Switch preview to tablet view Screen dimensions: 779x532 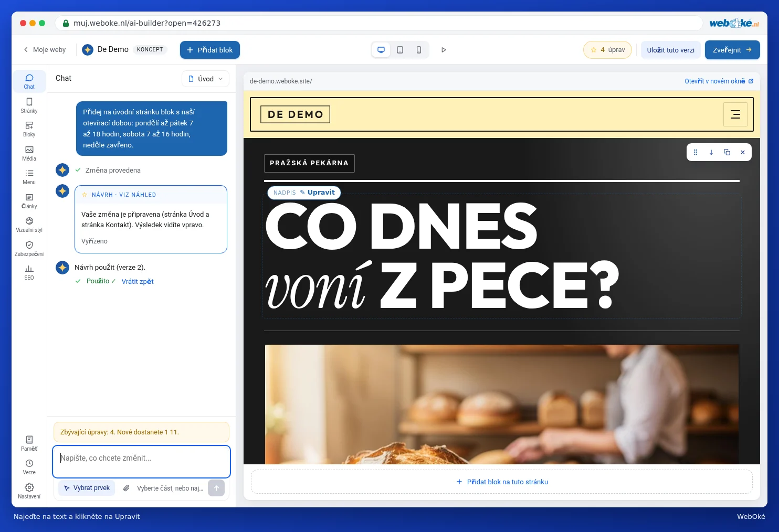400,50
